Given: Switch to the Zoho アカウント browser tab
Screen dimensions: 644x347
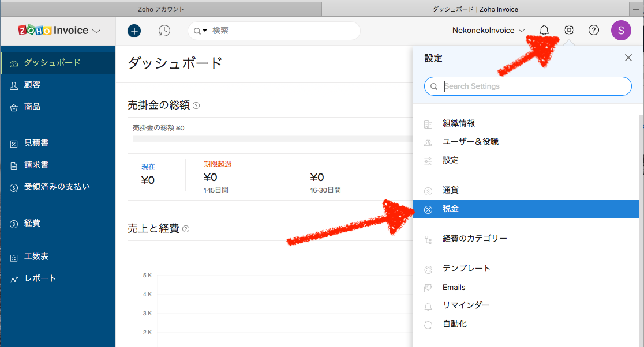Looking at the screenshot, I should 161,9.
